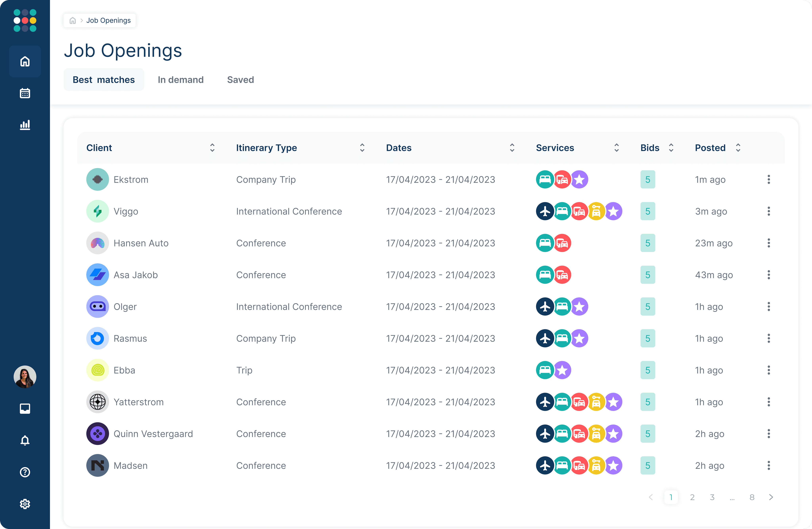Sort table by Itinerary Type column
This screenshot has width=812, height=529.
pos(362,148)
